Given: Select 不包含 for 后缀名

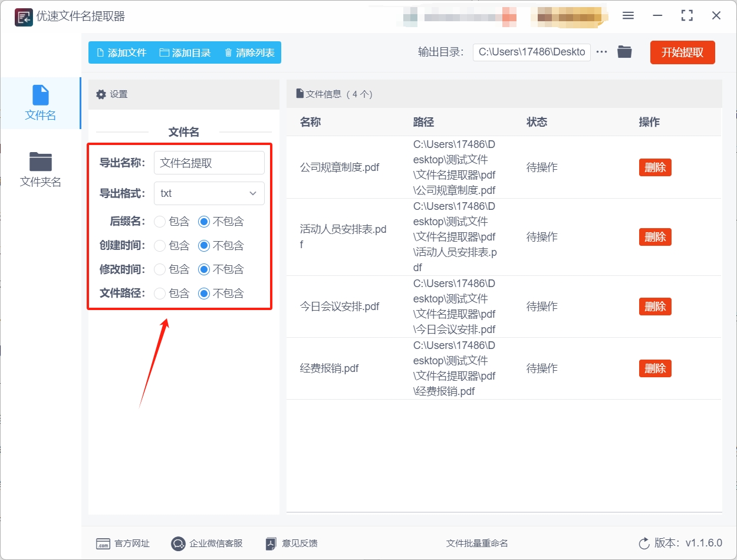Looking at the screenshot, I should pos(204,222).
